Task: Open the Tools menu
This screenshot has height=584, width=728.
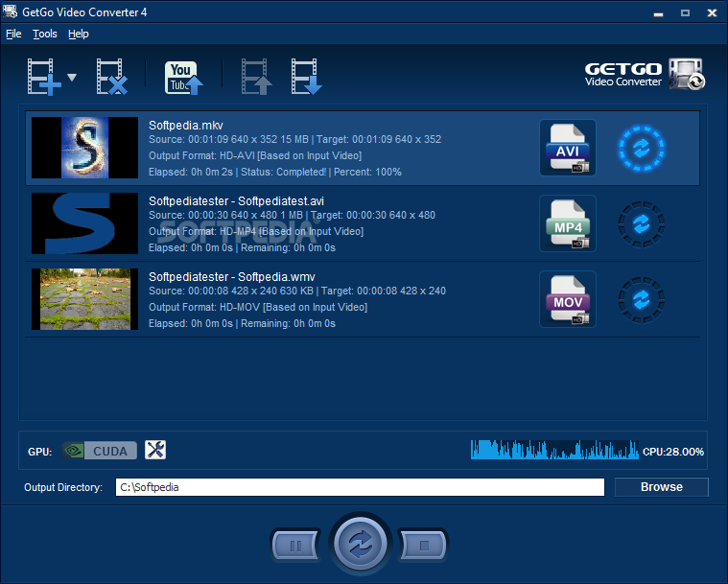Action: coord(45,34)
